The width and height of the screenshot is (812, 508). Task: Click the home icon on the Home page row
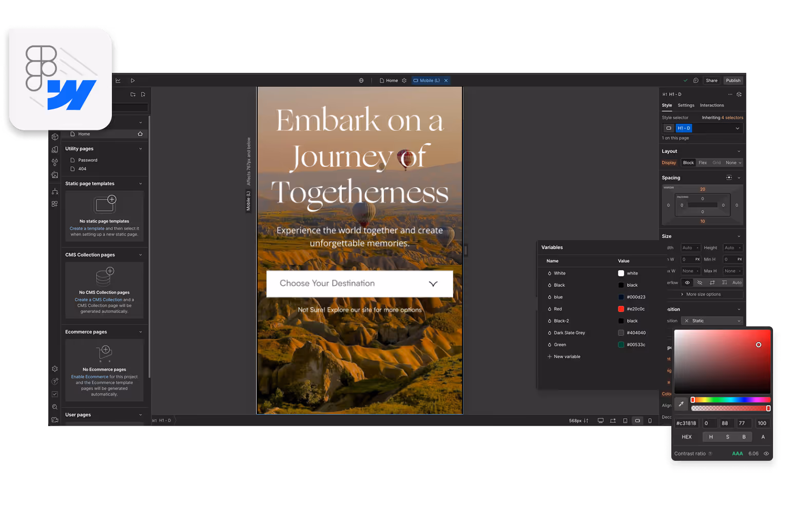click(x=140, y=134)
